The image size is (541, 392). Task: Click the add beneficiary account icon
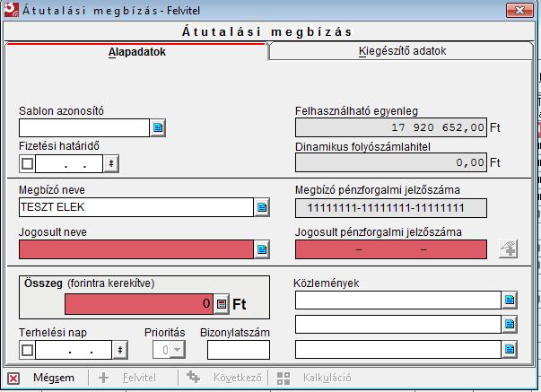tap(508, 249)
